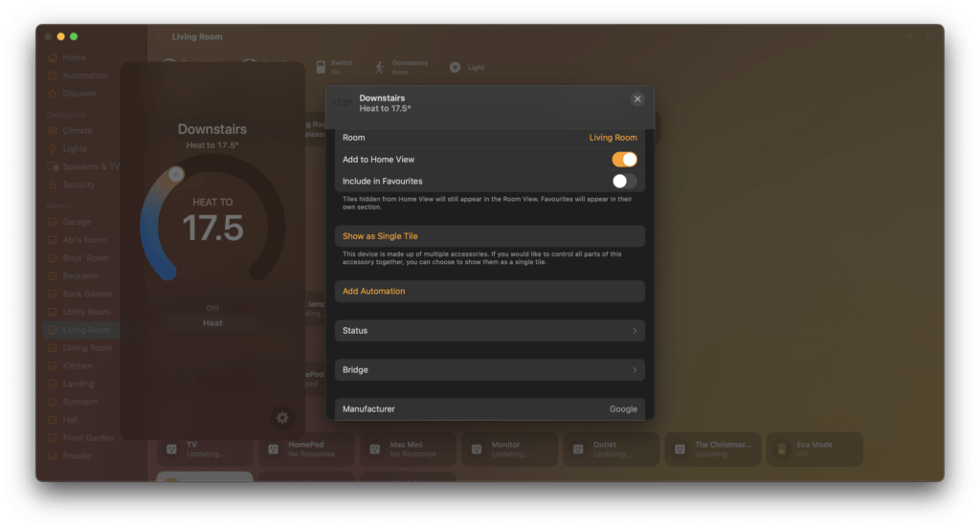Toggle the Include in Favourites switch
The image size is (980, 529).
[x=624, y=181]
